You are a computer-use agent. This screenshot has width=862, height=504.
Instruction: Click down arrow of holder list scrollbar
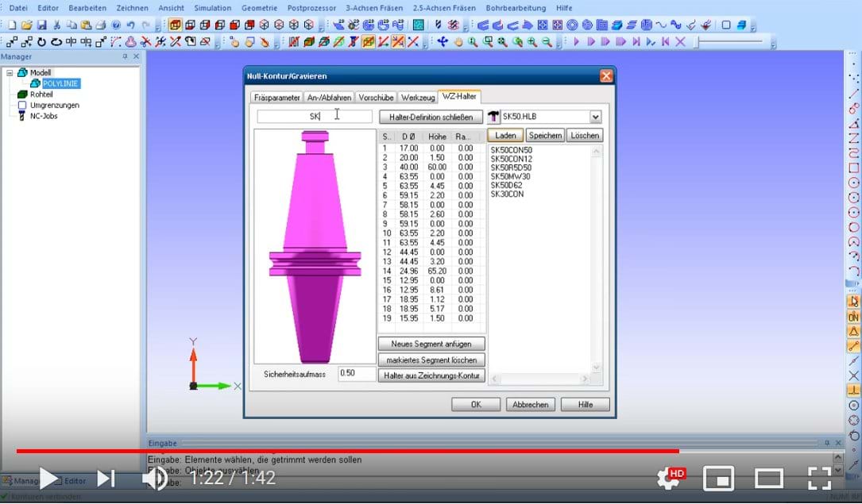596,367
